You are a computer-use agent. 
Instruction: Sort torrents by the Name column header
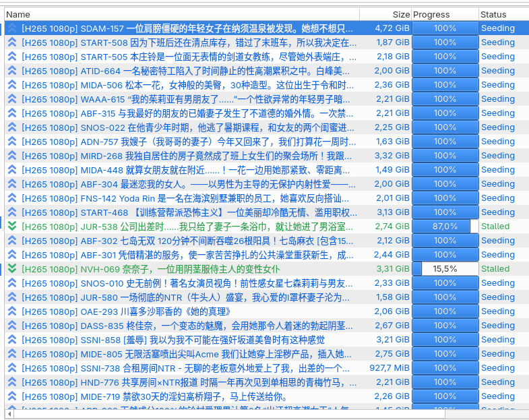coord(182,15)
